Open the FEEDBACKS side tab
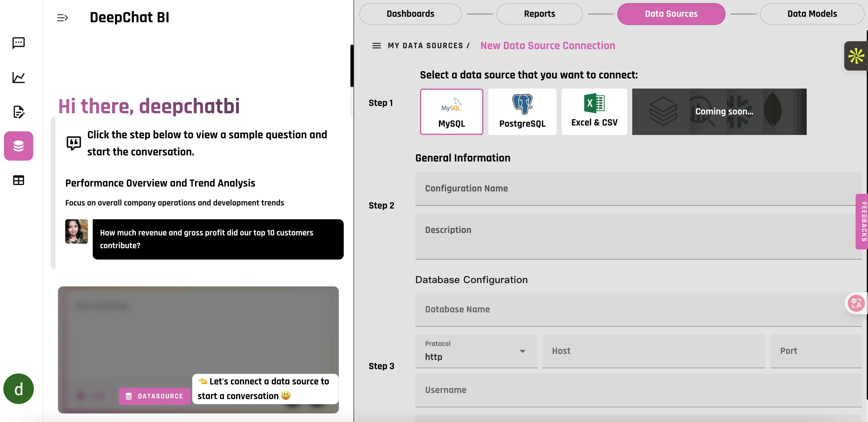 coord(861,221)
